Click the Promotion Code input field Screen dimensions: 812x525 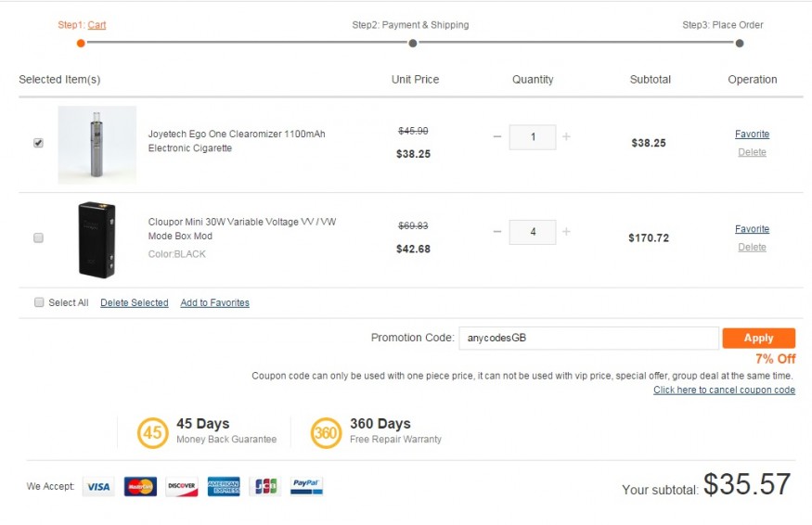point(588,338)
